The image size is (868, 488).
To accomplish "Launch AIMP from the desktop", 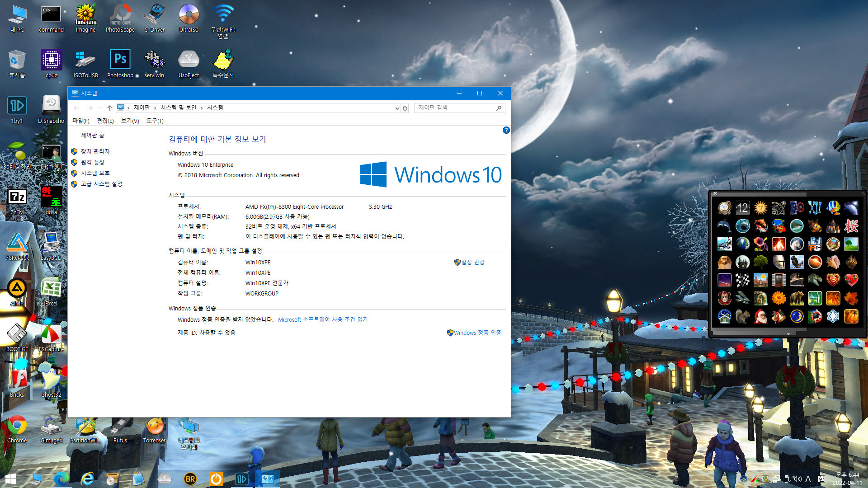I will tap(17, 292).
